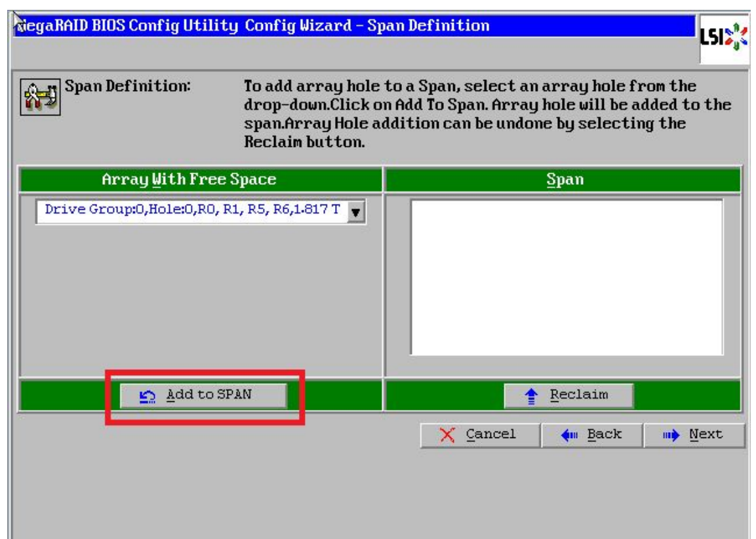Viewport: 756px width, 539px height.
Task: Click the 'Array With Free Space' header
Action: point(201,180)
